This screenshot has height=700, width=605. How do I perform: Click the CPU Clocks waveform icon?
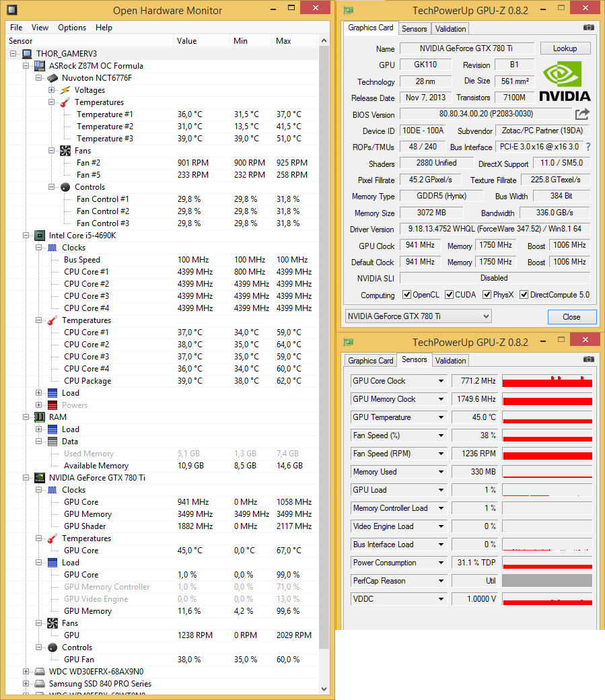[52, 248]
